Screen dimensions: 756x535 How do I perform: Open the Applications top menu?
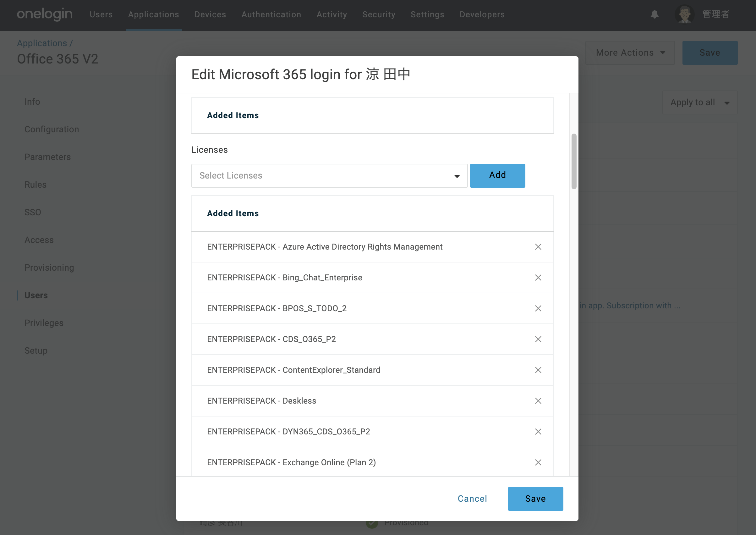(153, 14)
